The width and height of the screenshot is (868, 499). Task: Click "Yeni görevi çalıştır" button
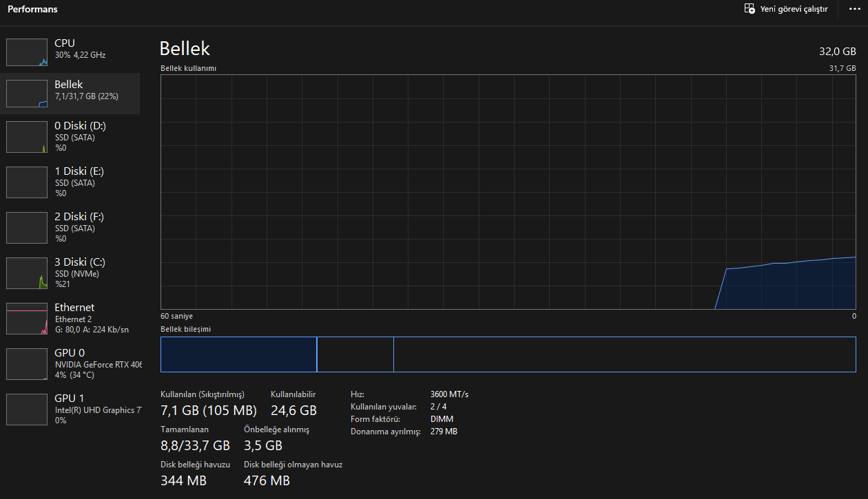point(786,9)
